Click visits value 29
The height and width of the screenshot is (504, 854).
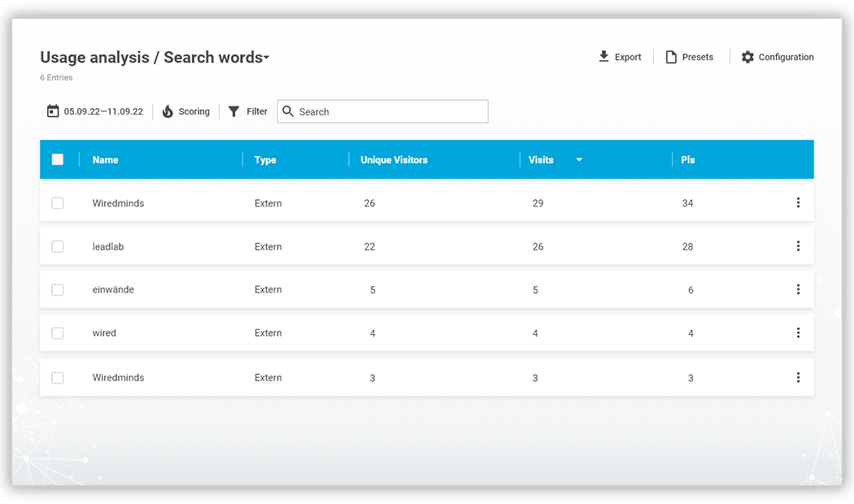click(x=538, y=203)
